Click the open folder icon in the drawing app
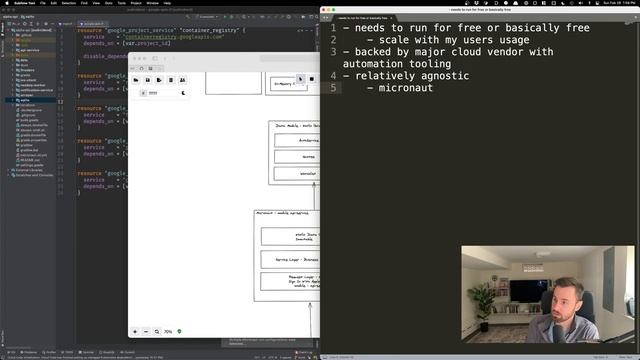640x360 pixels. [136, 80]
